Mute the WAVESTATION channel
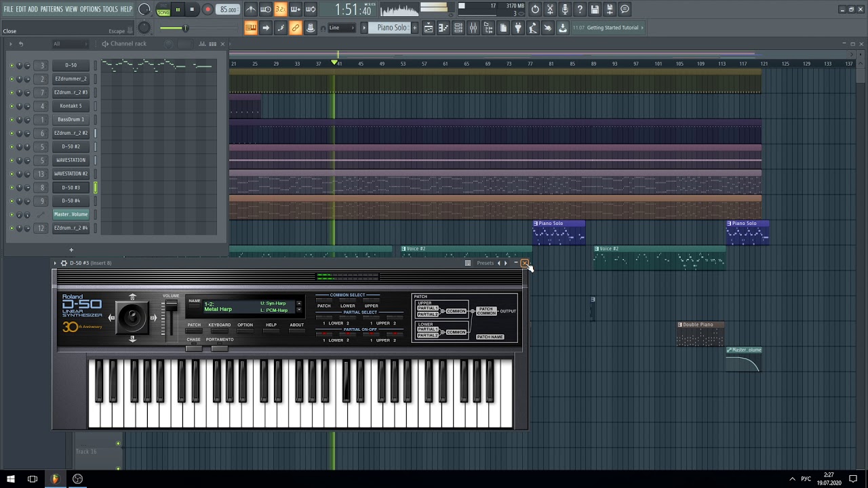Image resolution: width=868 pixels, height=488 pixels. (x=12, y=160)
